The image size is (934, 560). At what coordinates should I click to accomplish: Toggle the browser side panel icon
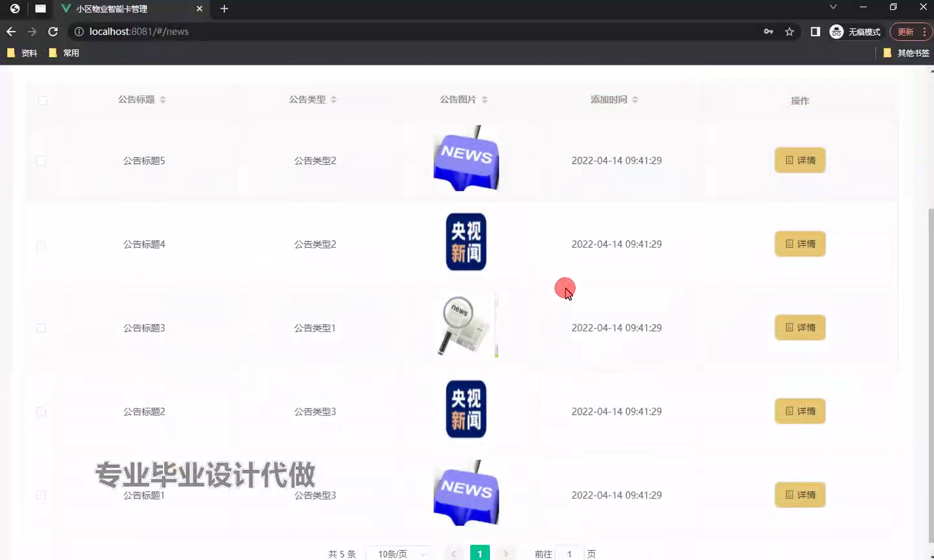[x=815, y=31]
